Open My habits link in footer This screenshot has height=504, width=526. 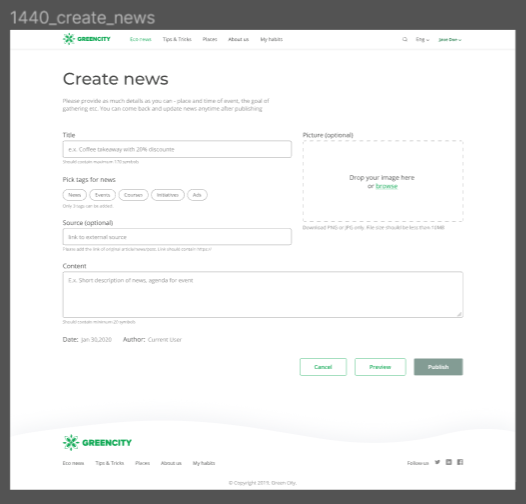[x=204, y=463]
